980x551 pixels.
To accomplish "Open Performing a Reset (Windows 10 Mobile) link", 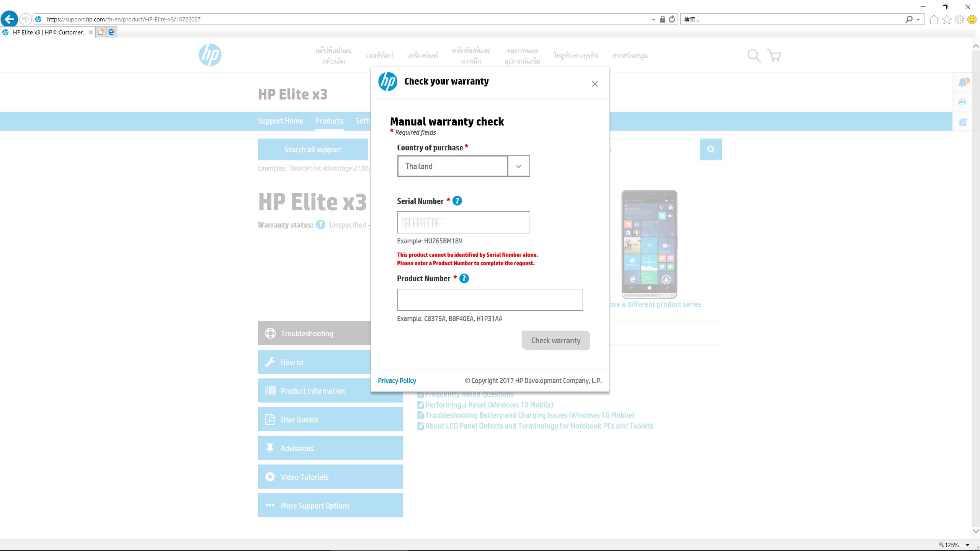I will [x=489, y=405].
